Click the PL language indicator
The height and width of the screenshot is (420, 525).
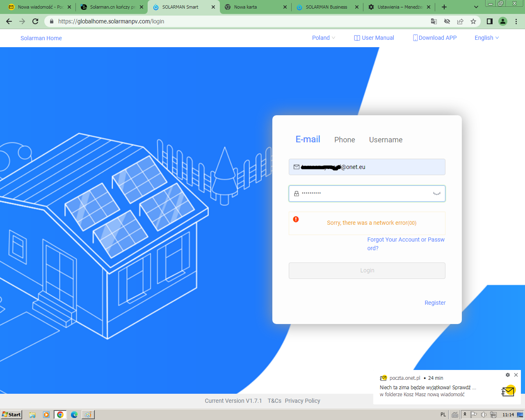pyautogui.click(x=443, y=415)
